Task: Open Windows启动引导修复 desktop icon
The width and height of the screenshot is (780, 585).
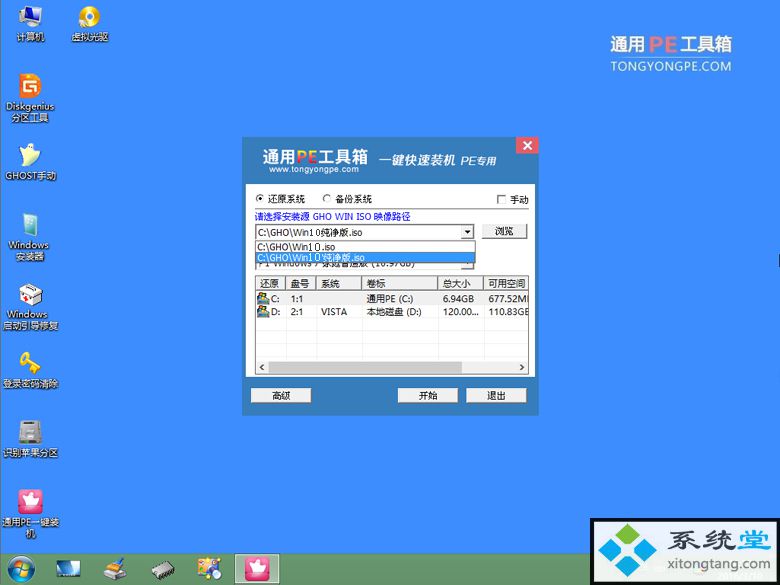Action: pos(30,307)
